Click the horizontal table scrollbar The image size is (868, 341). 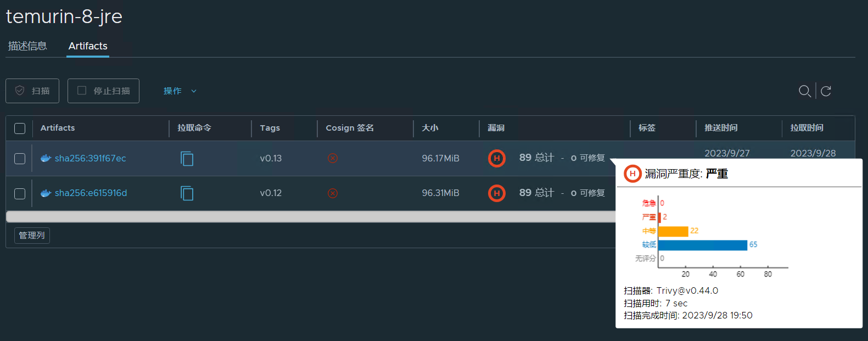(311, 217)
